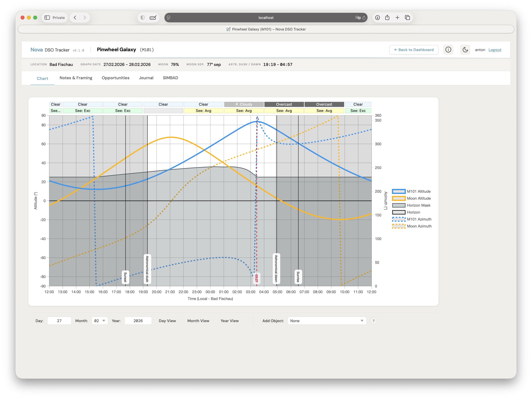Click the Year input field

click(x=138, y=321)
